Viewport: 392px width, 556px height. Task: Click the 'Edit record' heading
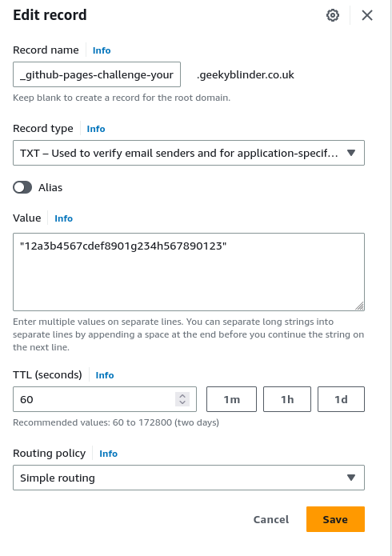click(50, 15)
